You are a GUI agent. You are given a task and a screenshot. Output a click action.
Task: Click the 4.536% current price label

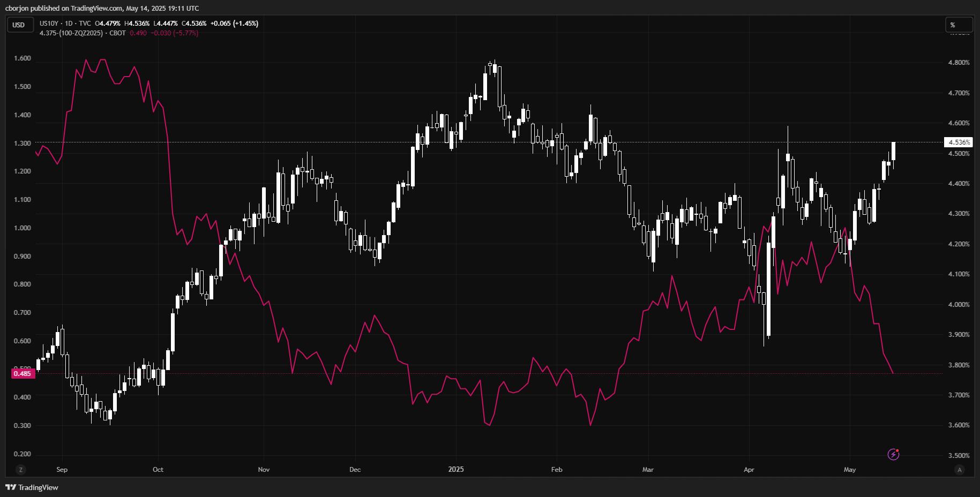(958, 142)
